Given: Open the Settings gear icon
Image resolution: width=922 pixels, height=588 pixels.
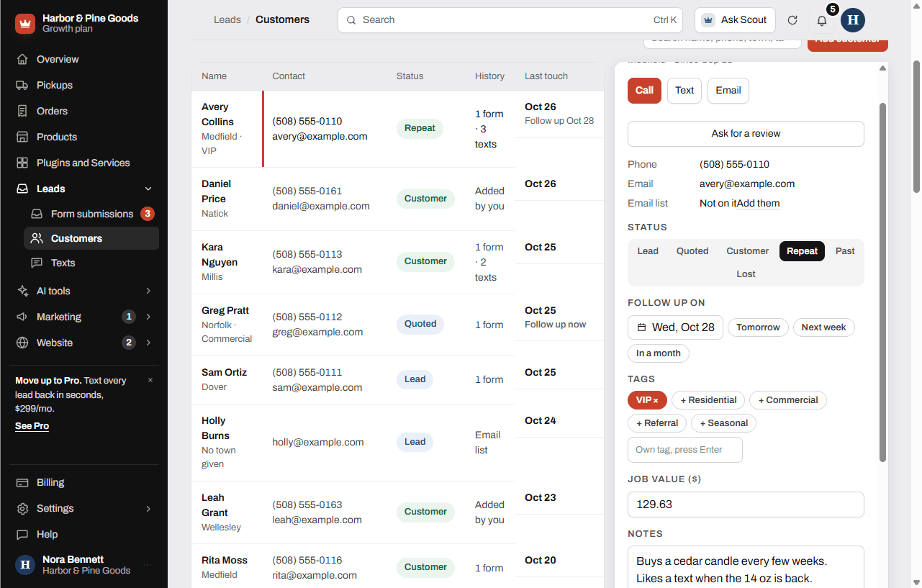Looking at the screenshot, I should pos(22,508).
